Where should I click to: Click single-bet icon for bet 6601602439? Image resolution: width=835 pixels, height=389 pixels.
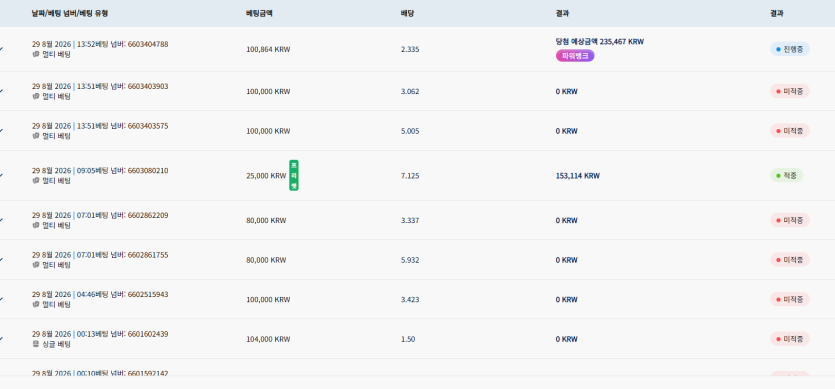36,344
